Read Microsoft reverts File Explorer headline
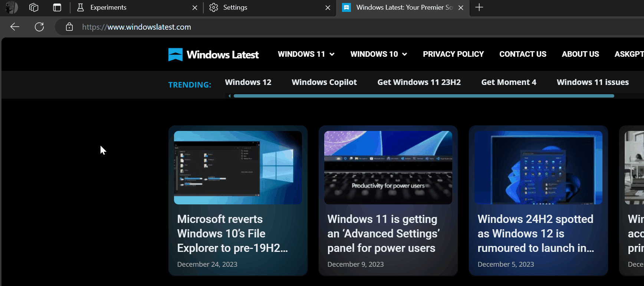This screenshot has width=644, height=286. coord(233,233)
